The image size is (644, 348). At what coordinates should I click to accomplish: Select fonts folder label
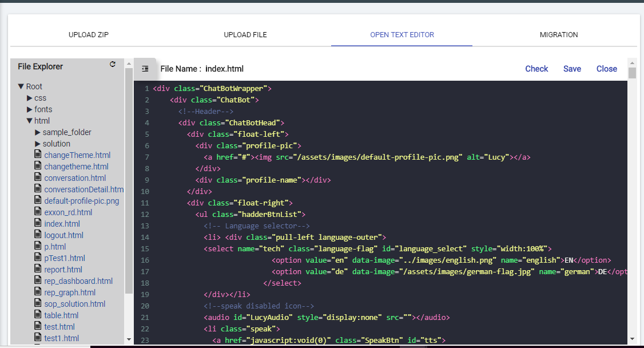(43, 110)
